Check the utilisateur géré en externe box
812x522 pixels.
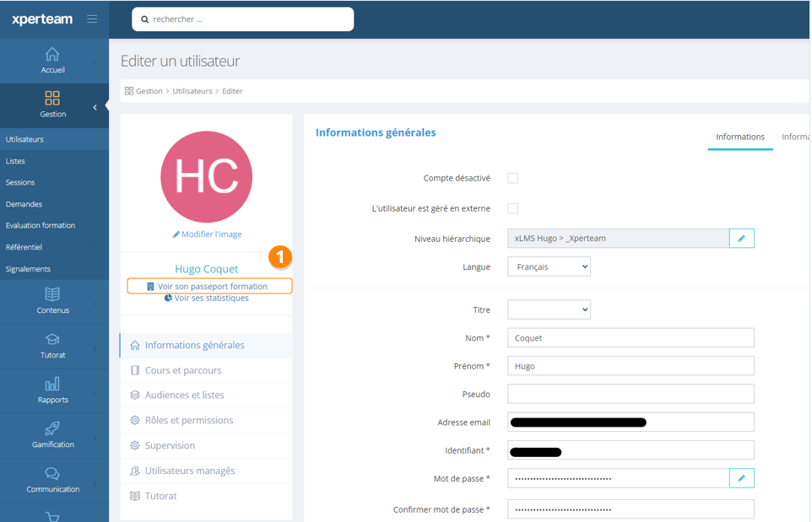tap(513, 208)
